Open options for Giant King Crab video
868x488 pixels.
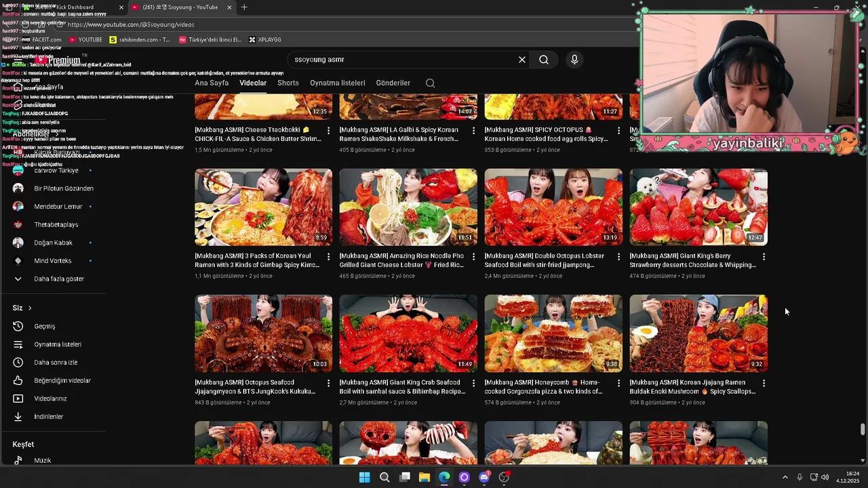tap(473, 383)
